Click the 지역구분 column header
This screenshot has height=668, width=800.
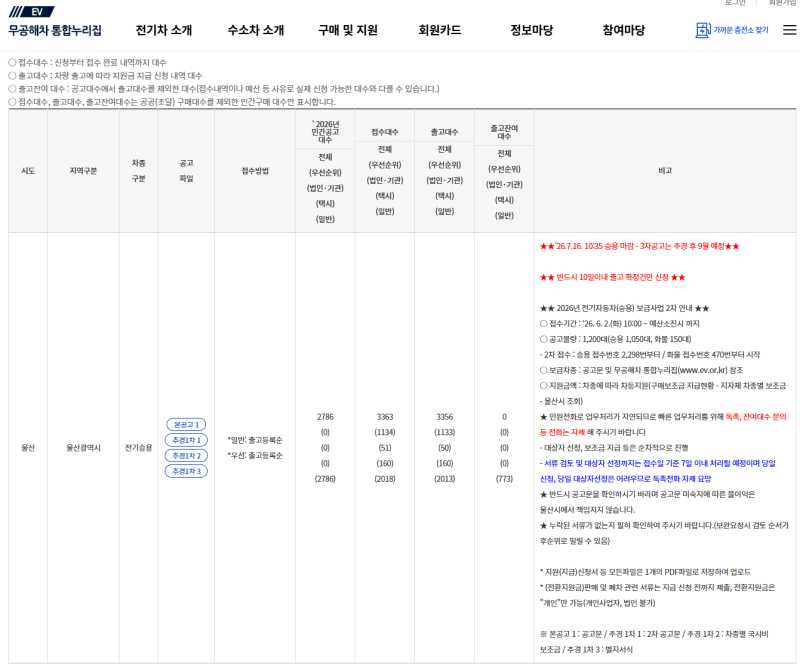pyautogui.click(x=83, y=171)
